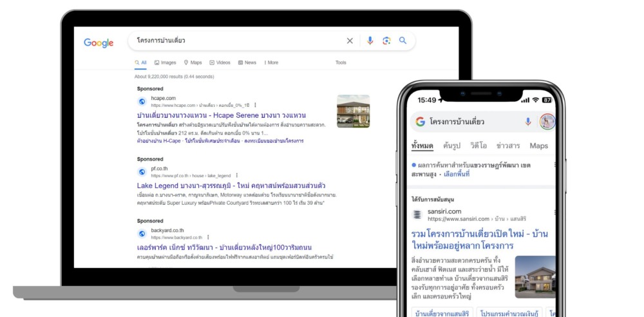Select the All tab in desktop results
Screen dimensions: 644x317
(140, 62)
